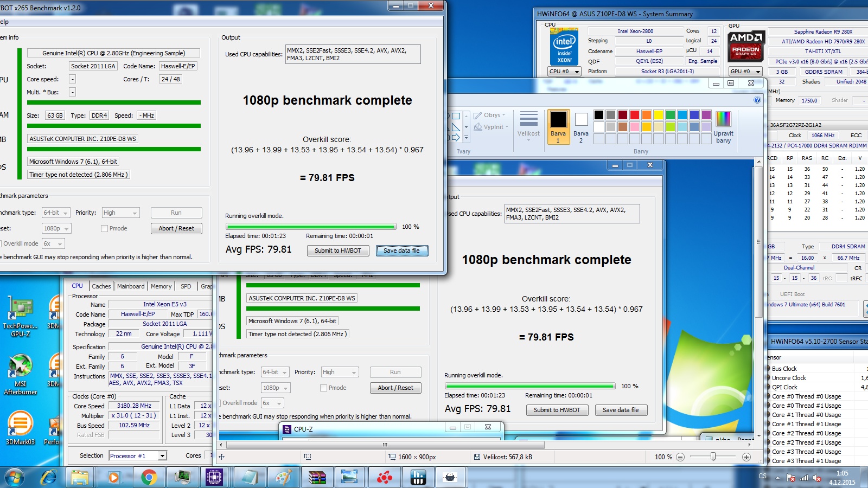
Task: Open the MSI Afterburner desktop icon
Action: tap(20, 374)
